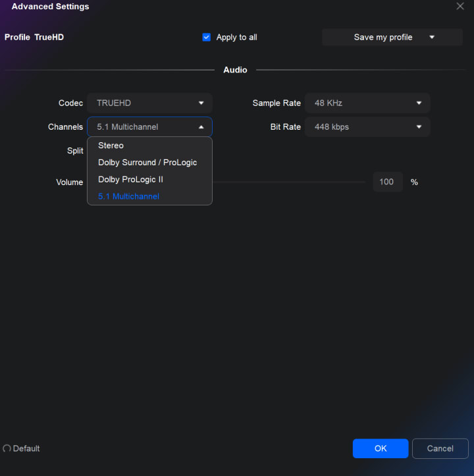
Task: Click the volume percentage field showing 100
Action: [x=388, y=182]
